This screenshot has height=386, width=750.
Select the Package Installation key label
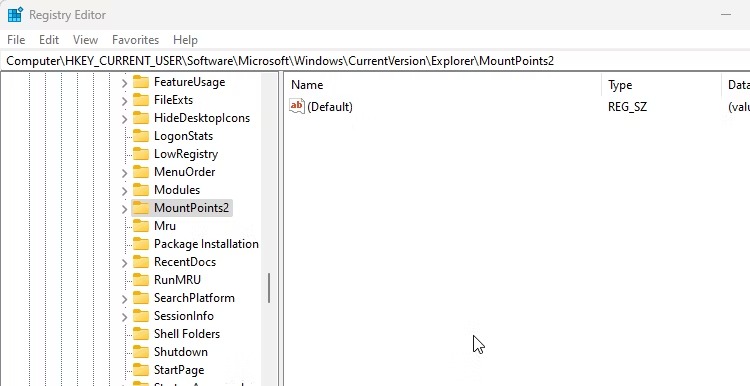pos(206,244)
